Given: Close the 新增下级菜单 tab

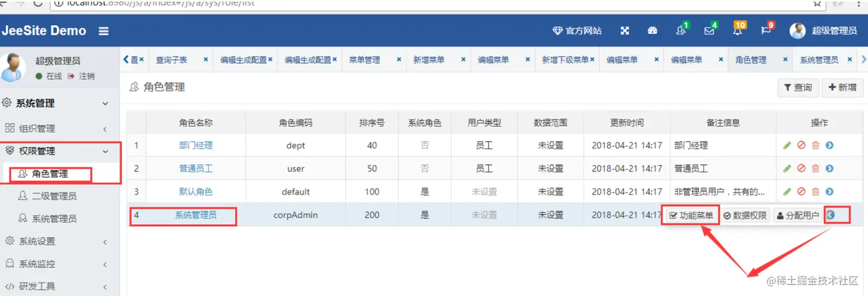Looking at the screenshot, I should pos(592,59).
